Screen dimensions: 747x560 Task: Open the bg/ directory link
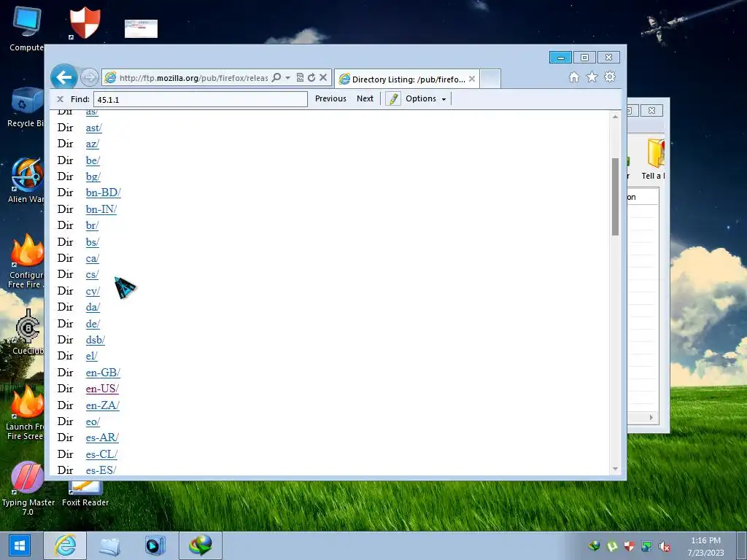click(x=93, y=176)
